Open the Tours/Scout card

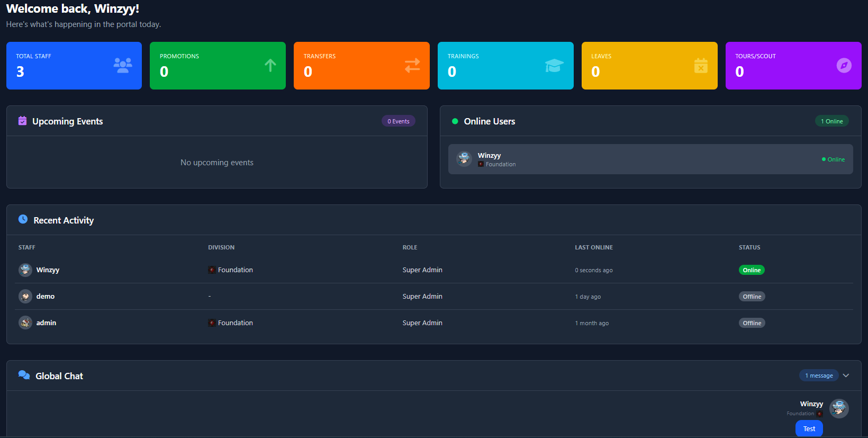[793, 66]
